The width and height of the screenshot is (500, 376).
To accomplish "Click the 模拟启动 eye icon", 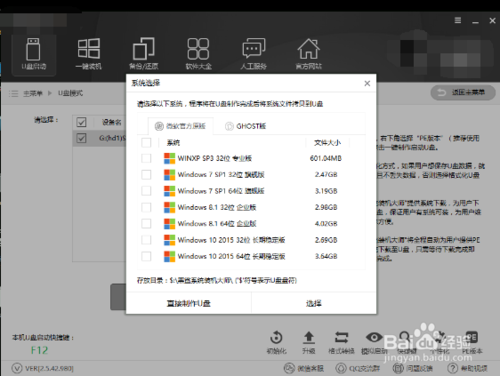I will 374,342.
